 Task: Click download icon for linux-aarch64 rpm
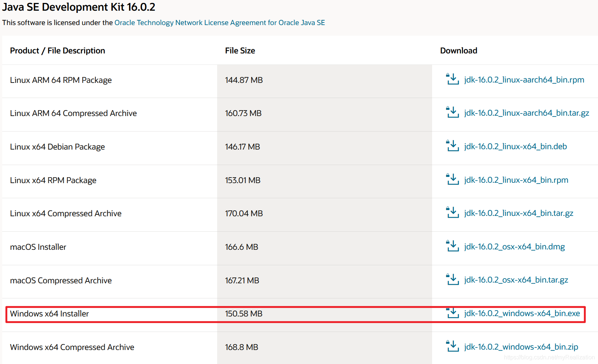452,79
